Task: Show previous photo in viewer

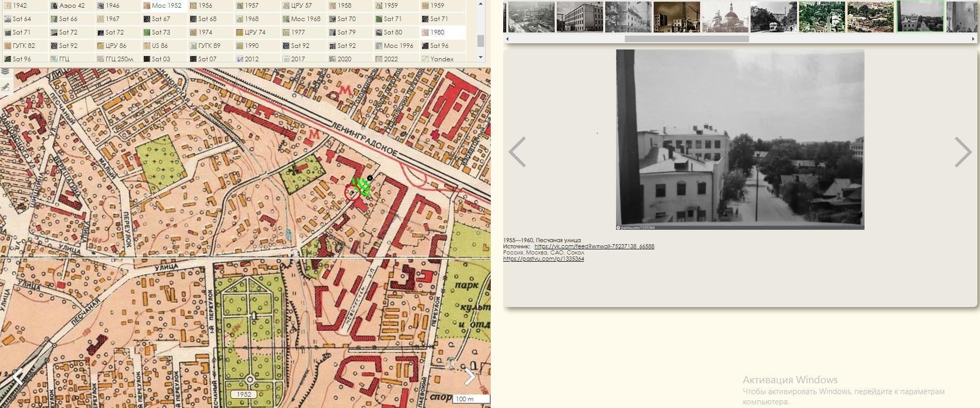Action: [517, 152]
